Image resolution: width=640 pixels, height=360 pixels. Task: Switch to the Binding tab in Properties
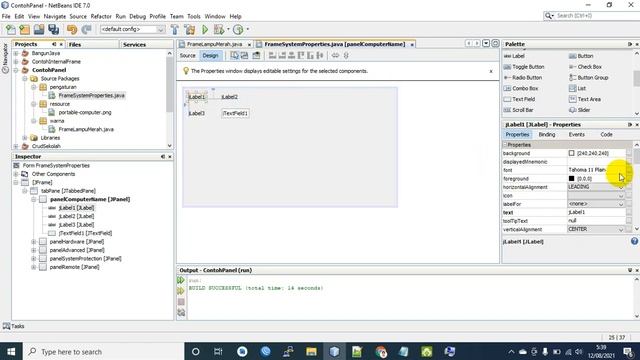[547, 134]
